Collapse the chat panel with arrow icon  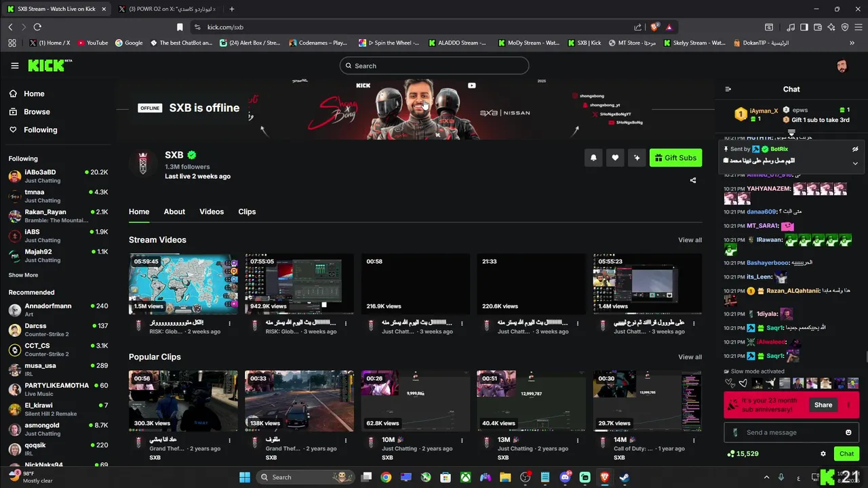[728, 89]
